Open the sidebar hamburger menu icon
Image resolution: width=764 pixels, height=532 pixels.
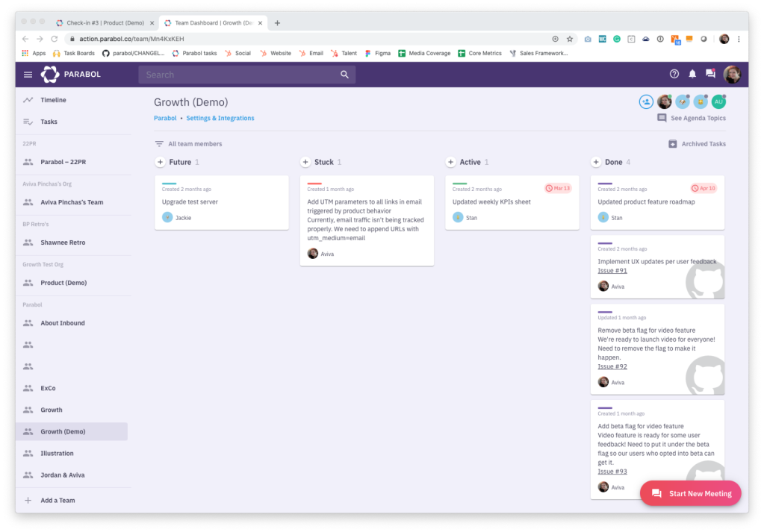point(28,74)
